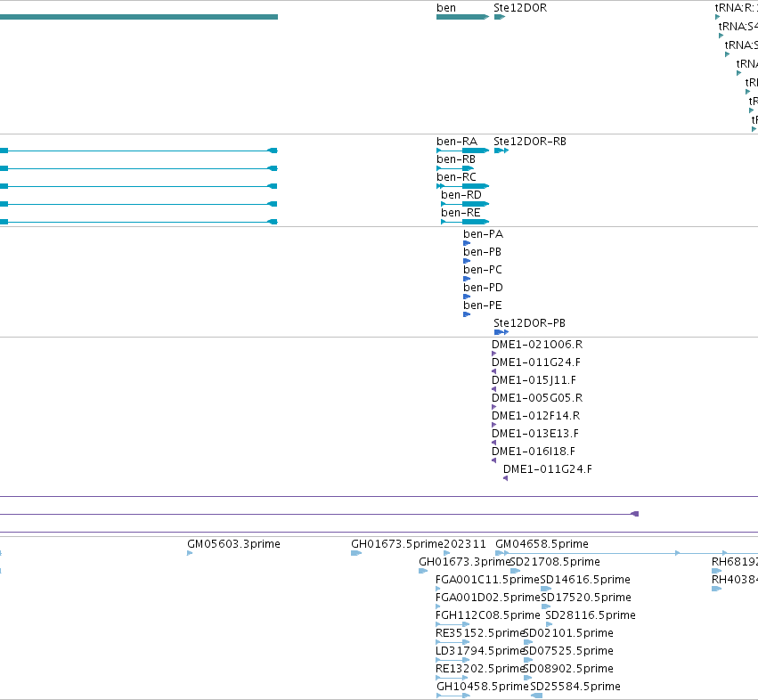Viewport: 758px width, 700px height.
Task: Open the DME1-005G05.R entry
Action: [494, 407]
